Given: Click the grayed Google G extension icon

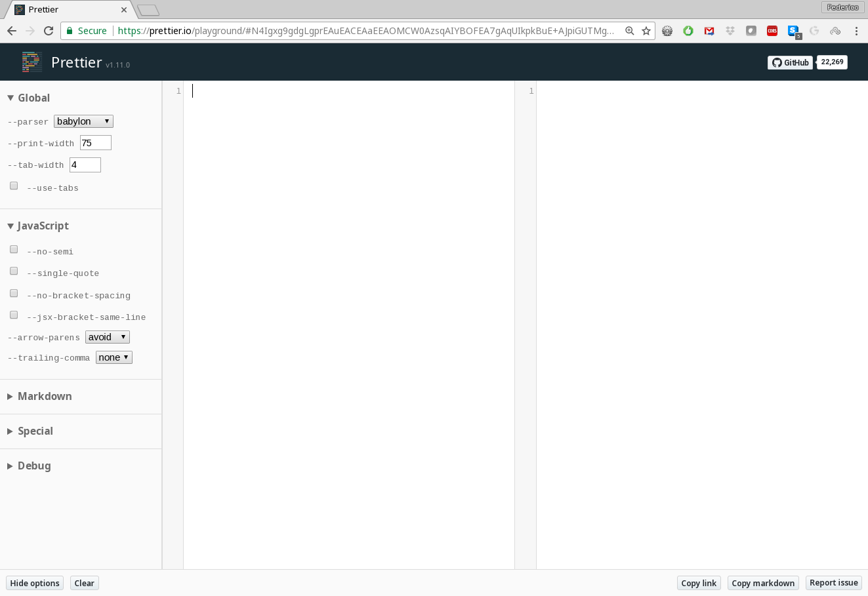Looking at the screenshot, I should point(814,31).
